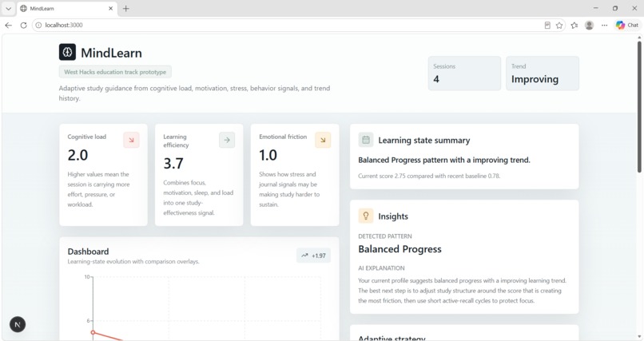Click the Insights heading
The height and width of the screenshot is (341, 644).
(393, 216)
